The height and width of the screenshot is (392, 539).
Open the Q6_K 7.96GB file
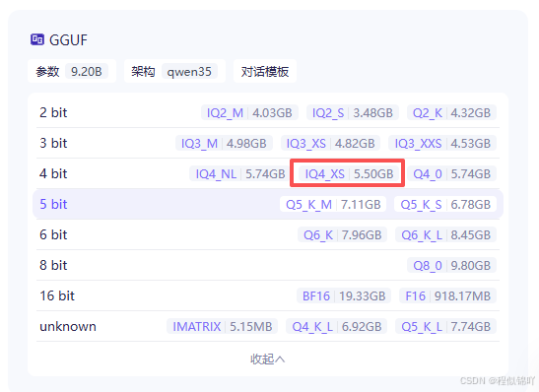click(x=342, y=235)
